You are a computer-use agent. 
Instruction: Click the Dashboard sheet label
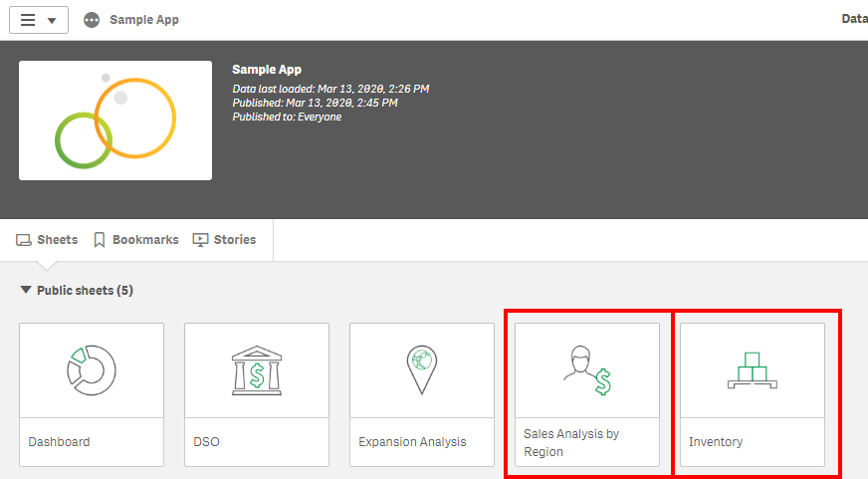tap(59, 442)
